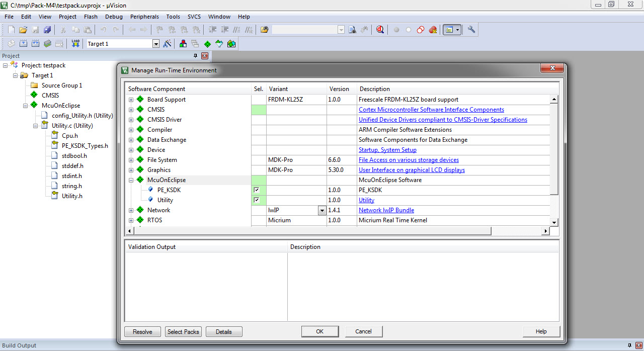Open the Peripherals menu
This screenshot has width=644, height=351.
coord(144,17)
